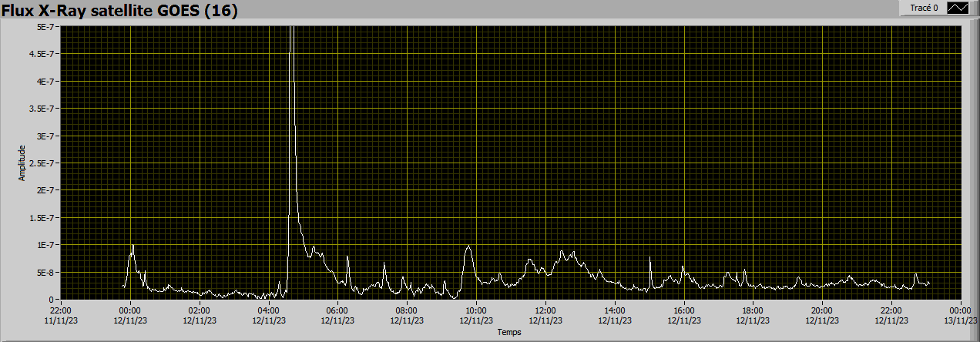Click the Tracé 0 legend label
This screenshot has height=342, width=980.
click(x=924, y=8)
